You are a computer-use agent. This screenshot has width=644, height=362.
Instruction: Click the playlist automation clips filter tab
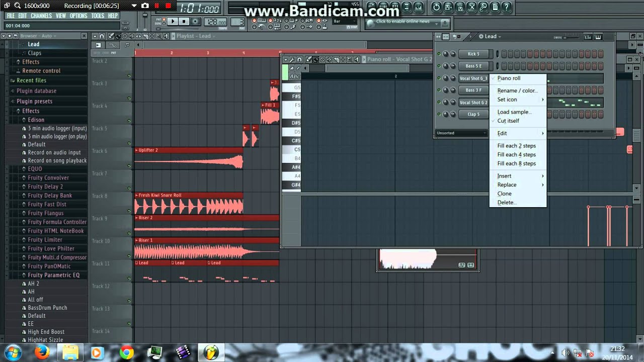coord(113,45)
